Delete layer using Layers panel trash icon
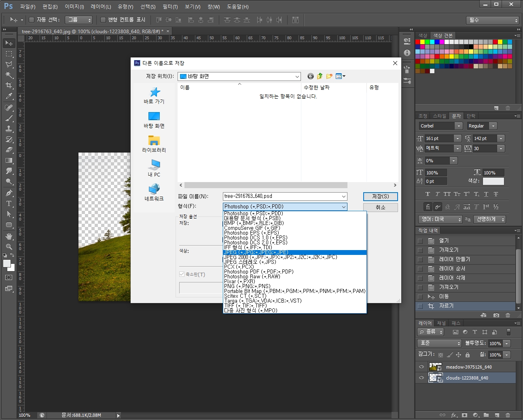 click(508, 415)
